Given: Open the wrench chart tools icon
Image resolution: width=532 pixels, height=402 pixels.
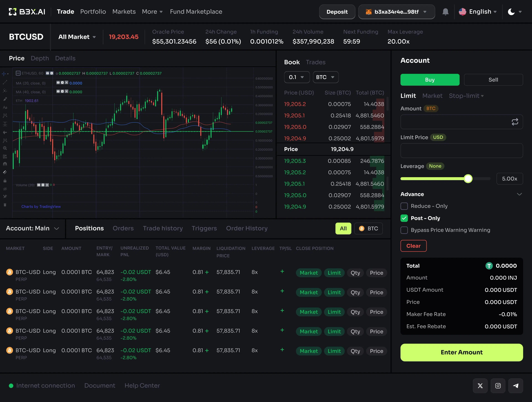Looking at the screenshot, I should (x=5, y=196).
